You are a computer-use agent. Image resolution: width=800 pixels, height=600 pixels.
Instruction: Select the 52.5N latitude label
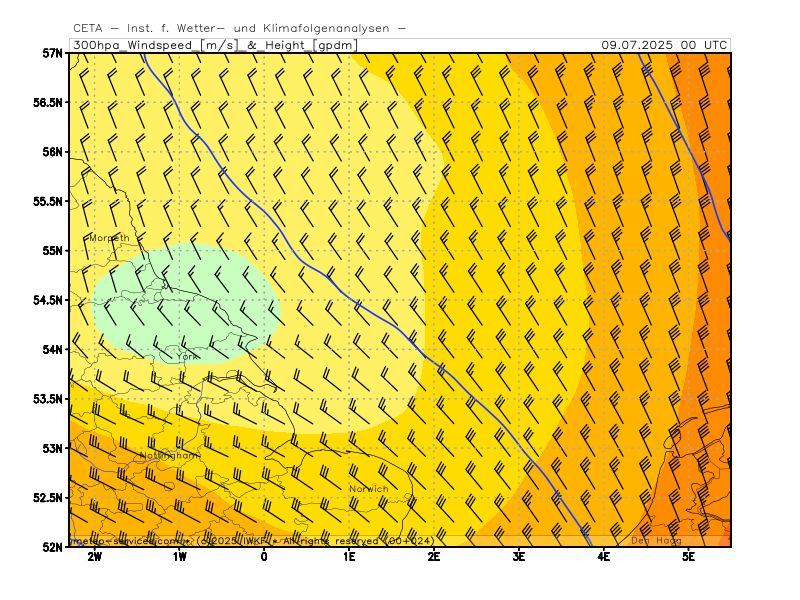(x=48, y=497)
